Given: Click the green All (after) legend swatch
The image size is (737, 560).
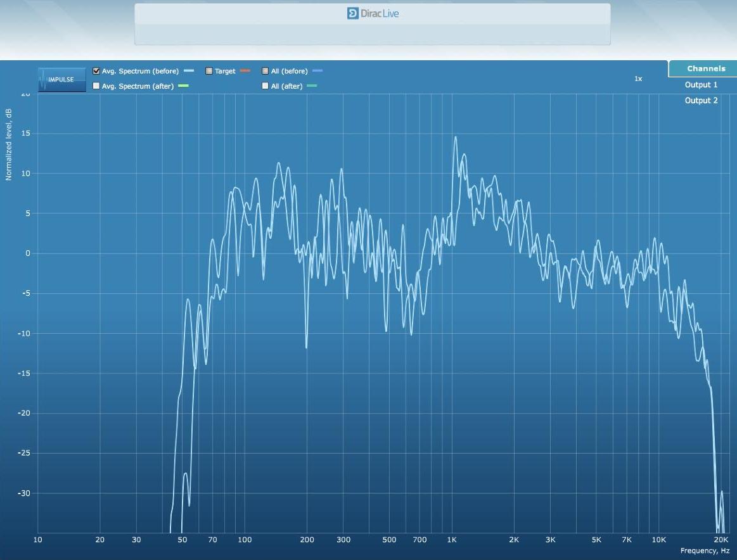Looking at the screenshot, I should click(312, 86).
